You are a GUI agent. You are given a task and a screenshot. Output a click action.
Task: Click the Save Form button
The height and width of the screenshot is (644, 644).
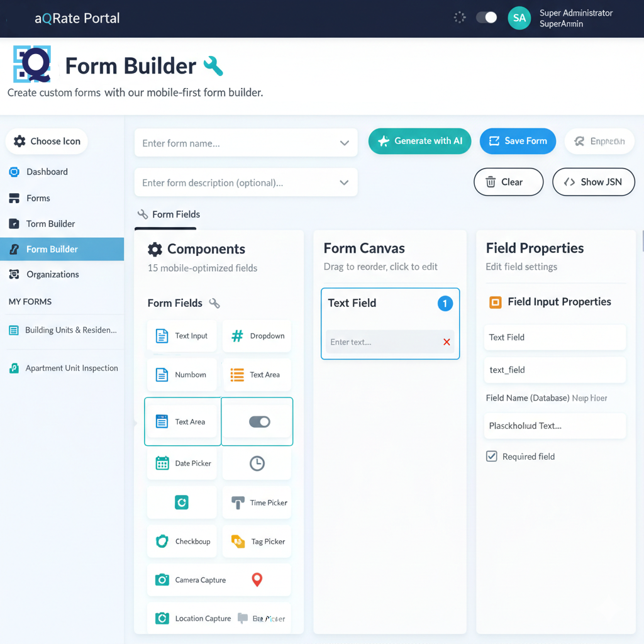point(518,142)
